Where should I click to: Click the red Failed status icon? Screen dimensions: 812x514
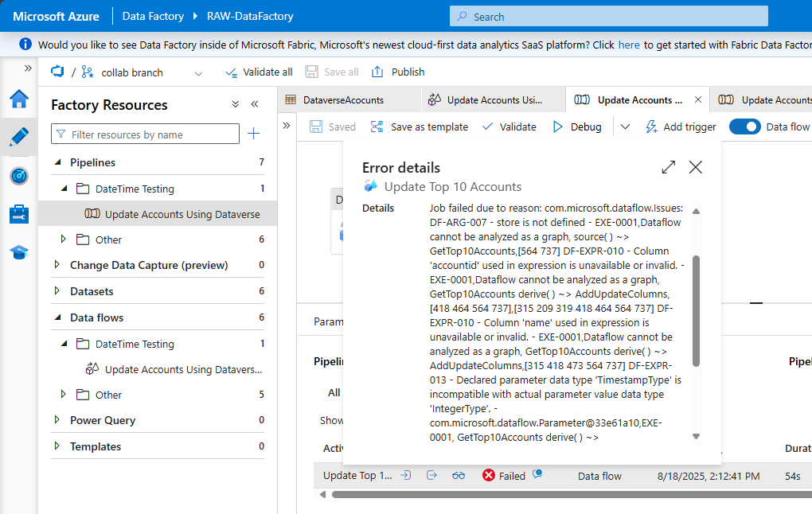point(488,475)
